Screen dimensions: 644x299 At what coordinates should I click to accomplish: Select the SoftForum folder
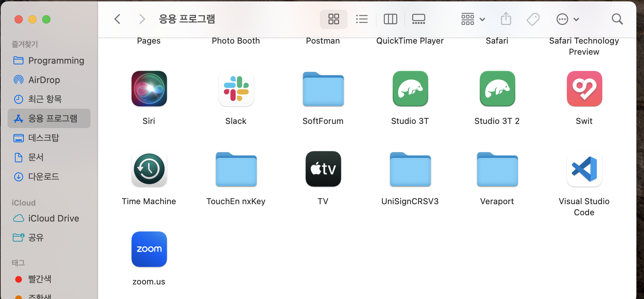pyautogui.click(x=323, y=89)
